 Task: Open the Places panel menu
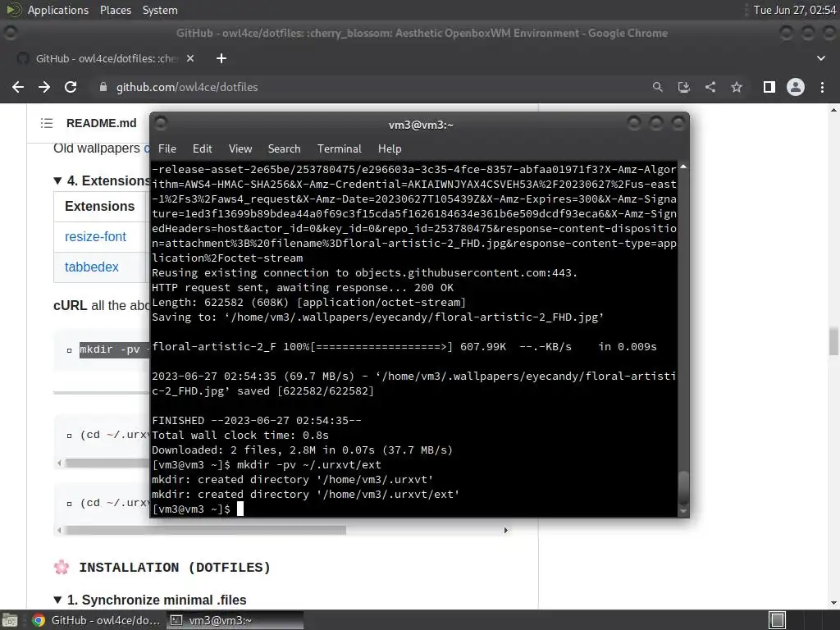pyautogui.click(x=115, y=10)
